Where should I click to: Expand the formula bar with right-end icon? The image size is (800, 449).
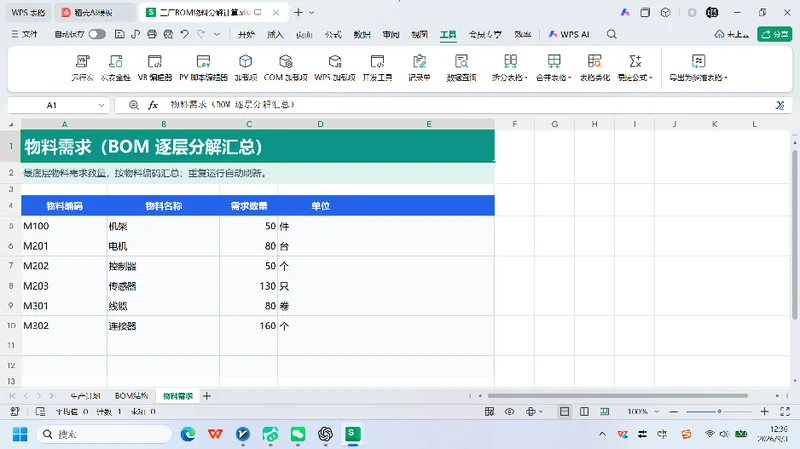780,105
